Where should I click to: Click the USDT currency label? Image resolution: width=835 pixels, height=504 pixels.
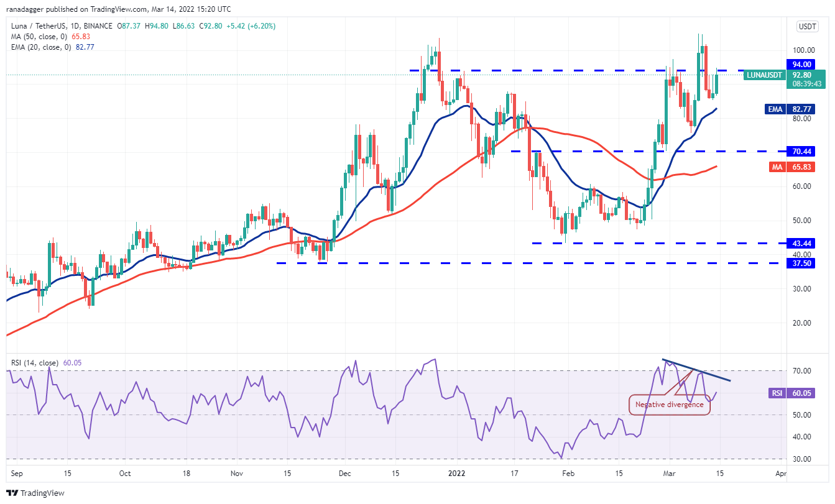click(x=806, y=26)
